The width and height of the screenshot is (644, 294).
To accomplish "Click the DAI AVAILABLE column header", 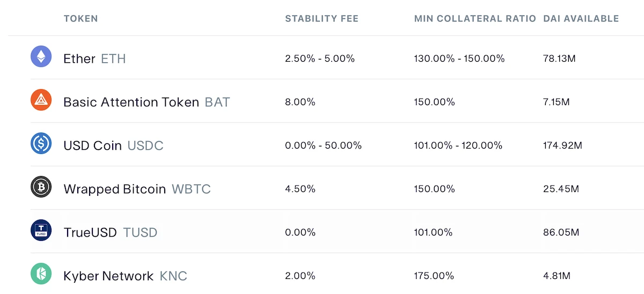I will click(x=581, y=19).
